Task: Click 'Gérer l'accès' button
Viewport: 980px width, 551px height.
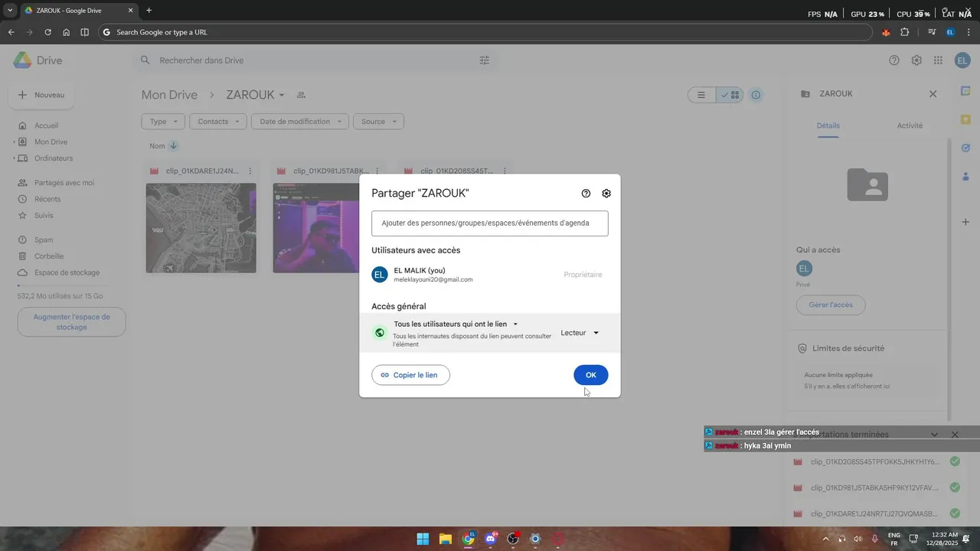Action: click(x=831, y=305)
